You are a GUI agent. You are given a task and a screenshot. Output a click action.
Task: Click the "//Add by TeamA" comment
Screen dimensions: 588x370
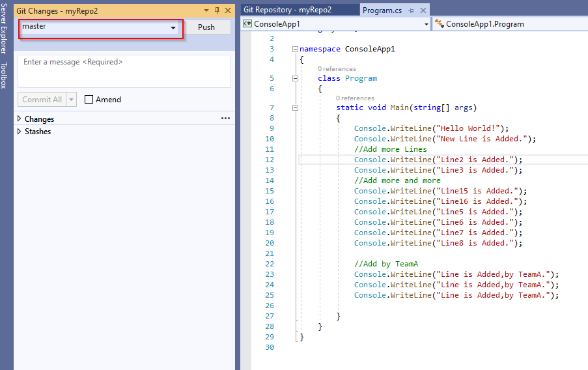[386, 264]
